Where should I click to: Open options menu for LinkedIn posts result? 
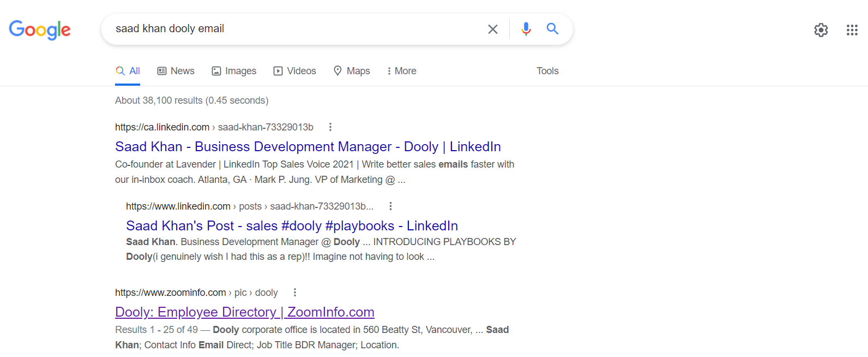390,206
